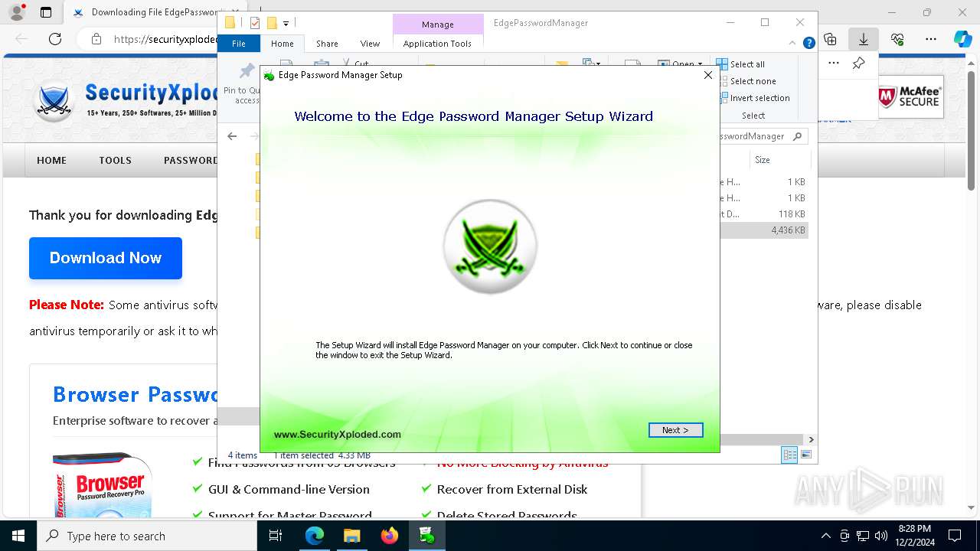Click the SecurityXploded site logo
980x551 pixels.
pyautogui.click(x=54, y=100)
